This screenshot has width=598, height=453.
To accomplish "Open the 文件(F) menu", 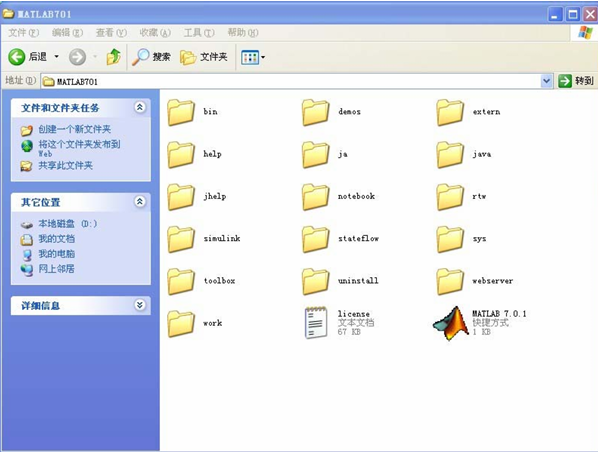I will 24,33.
